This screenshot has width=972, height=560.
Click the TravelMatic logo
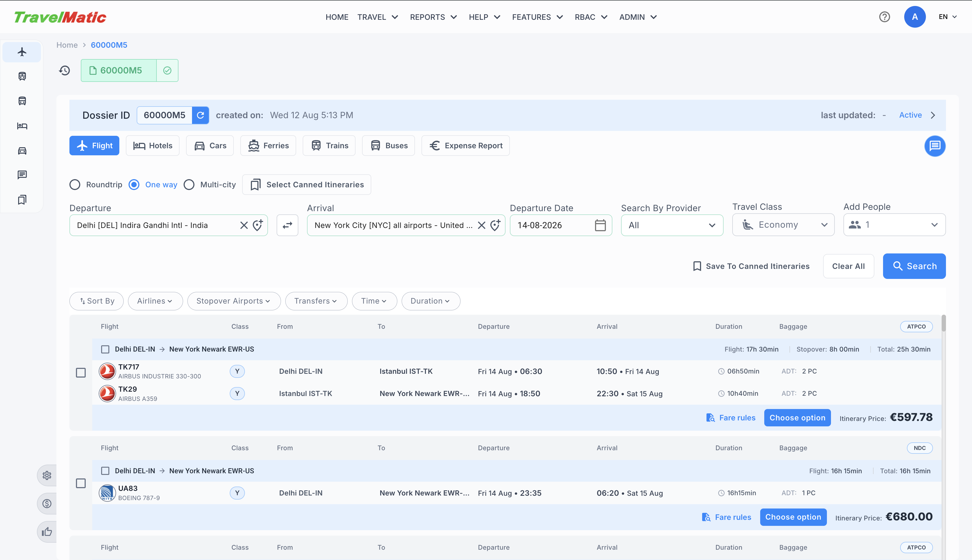(x=60, y=17)
